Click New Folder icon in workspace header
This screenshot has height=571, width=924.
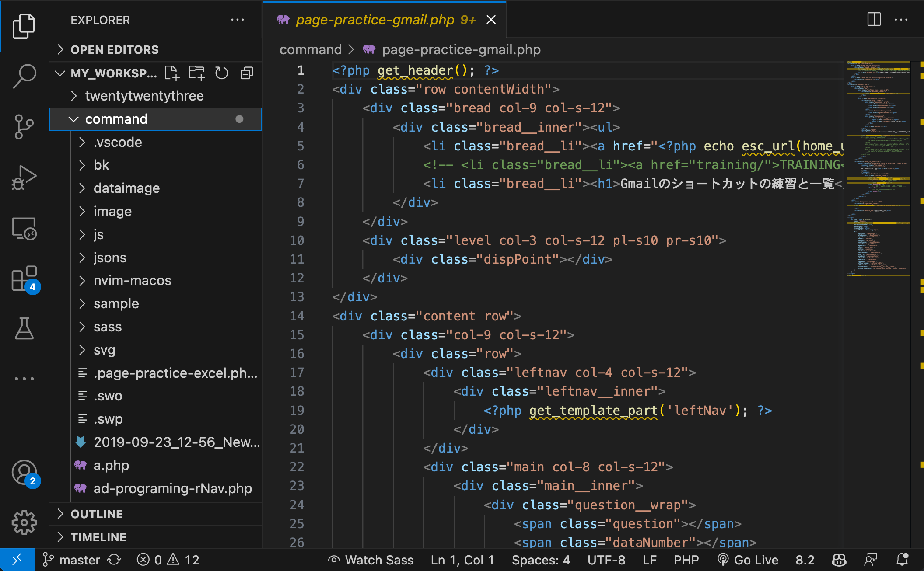click(x=197, y=73)
